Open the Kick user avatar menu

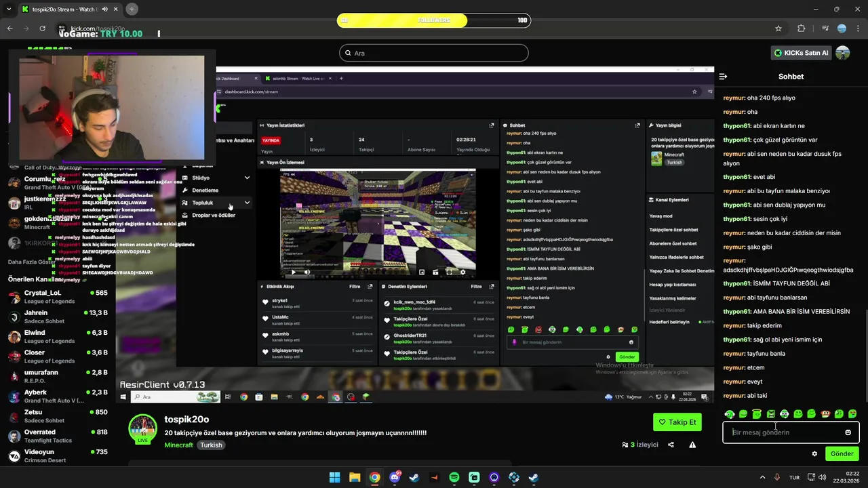coord(843,53)
